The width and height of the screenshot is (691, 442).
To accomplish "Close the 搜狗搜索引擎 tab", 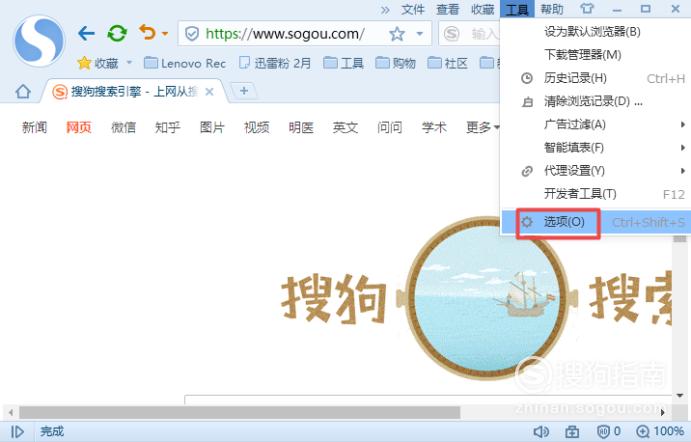I will pyautogui.click(x=209, y=92).
